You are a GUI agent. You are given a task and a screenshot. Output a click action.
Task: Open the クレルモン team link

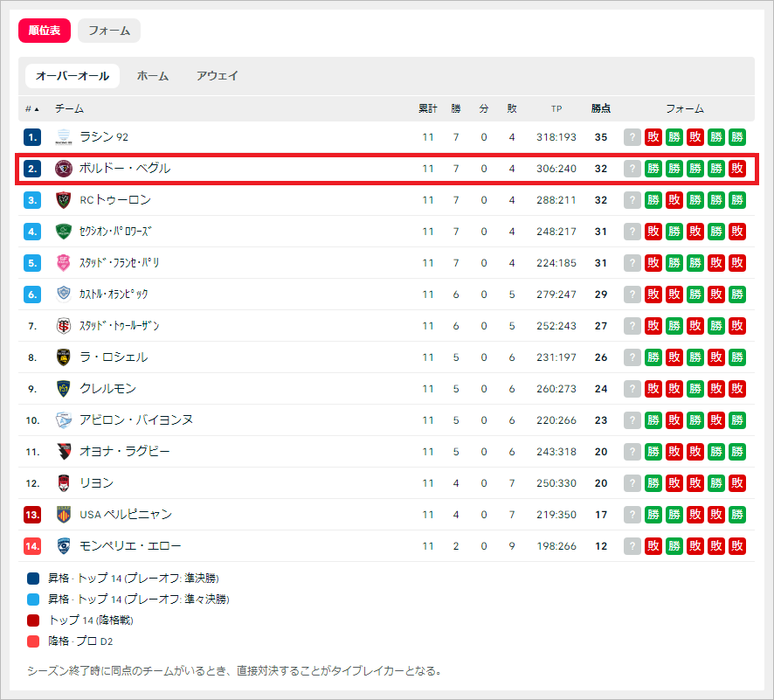click(x=107, y=389)
